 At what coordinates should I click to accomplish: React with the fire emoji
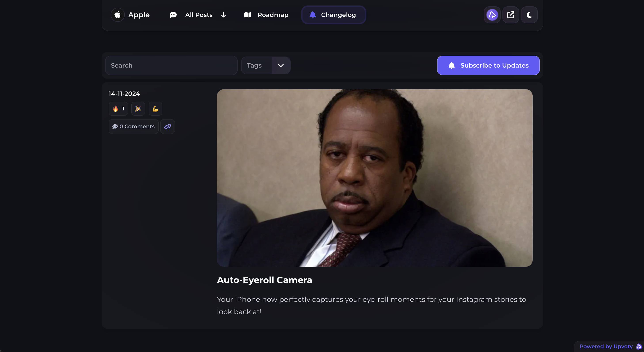tap(118, 108)
